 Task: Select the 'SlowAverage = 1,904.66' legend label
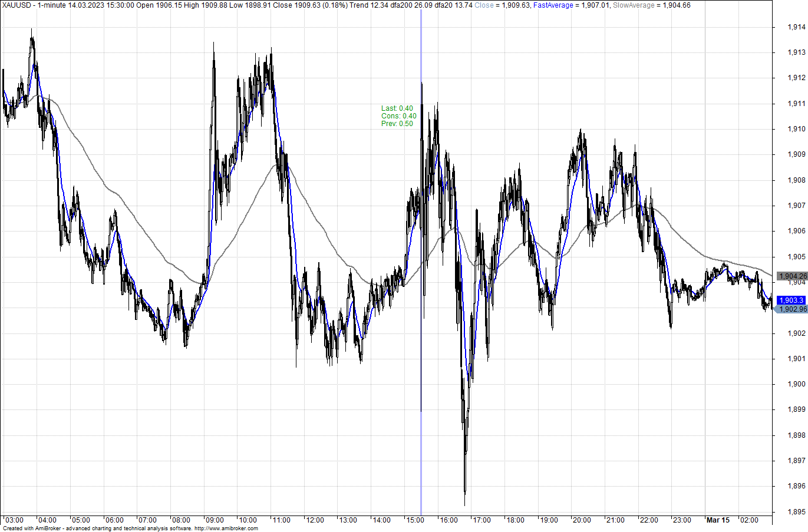[651, 5]
